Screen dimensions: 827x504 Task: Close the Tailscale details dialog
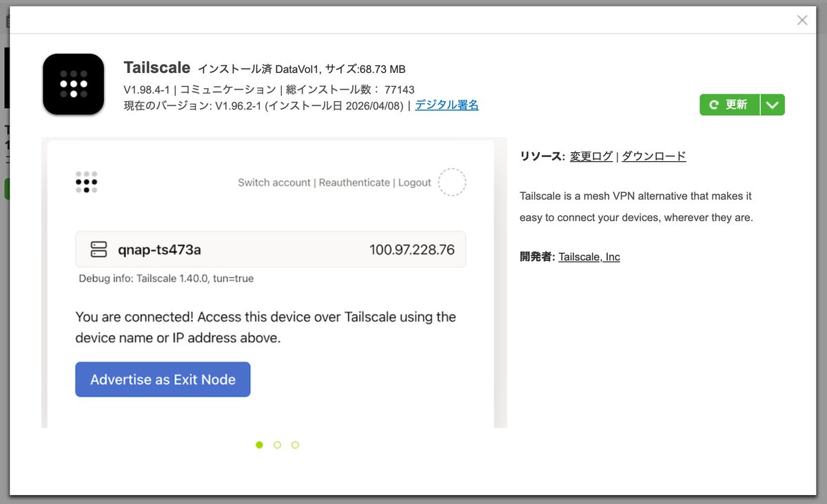click(x=802, y=20)
